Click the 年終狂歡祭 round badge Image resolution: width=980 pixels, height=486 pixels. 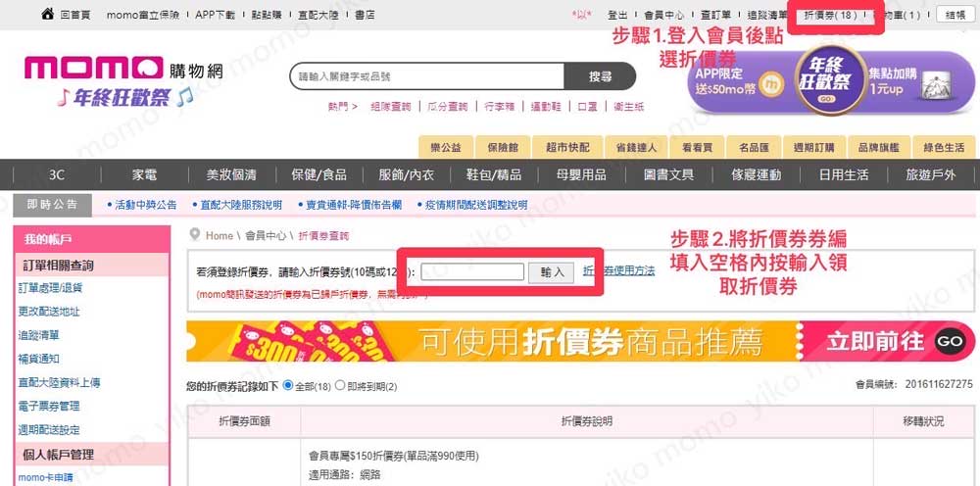pyautogui.click(x=827, y=81)
